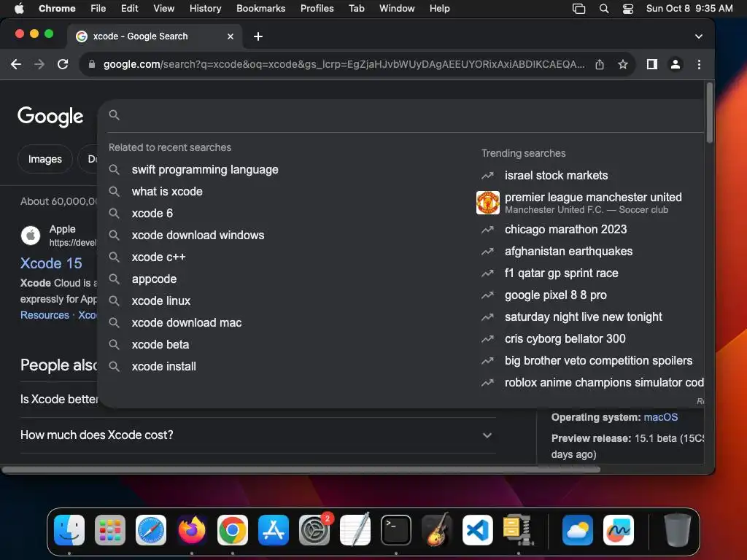Launch Visual Studio Code from the Dock

tap(478, 530)
